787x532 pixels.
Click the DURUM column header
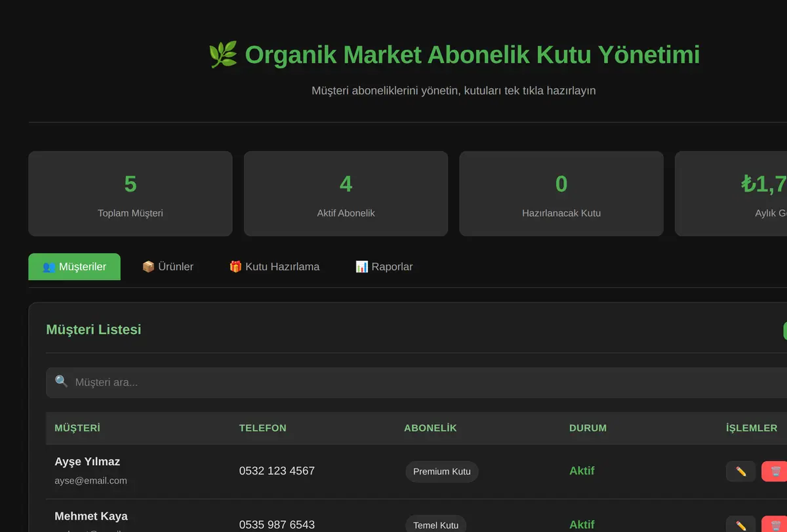588,428
